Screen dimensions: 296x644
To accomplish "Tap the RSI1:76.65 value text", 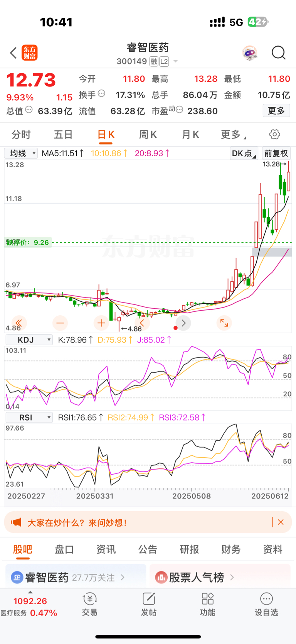I will (x=81, y=418).
